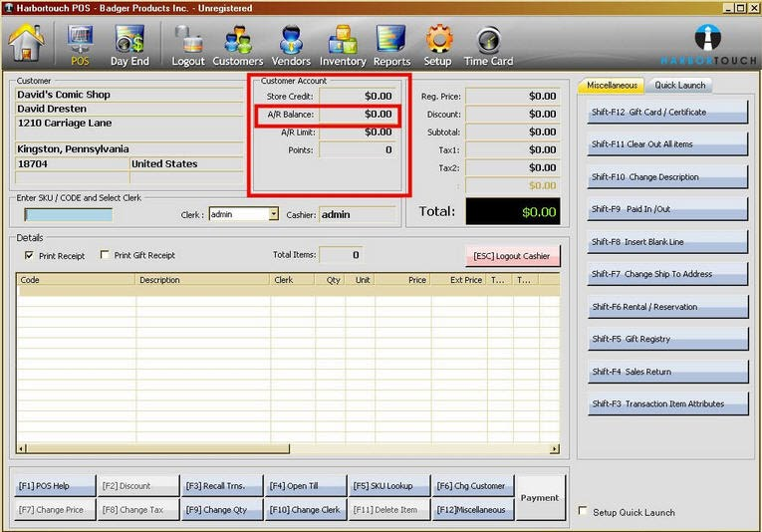Viewport: 762px width, 532px height.
Task: Open the Customers icon
Action: pos(237,45)
